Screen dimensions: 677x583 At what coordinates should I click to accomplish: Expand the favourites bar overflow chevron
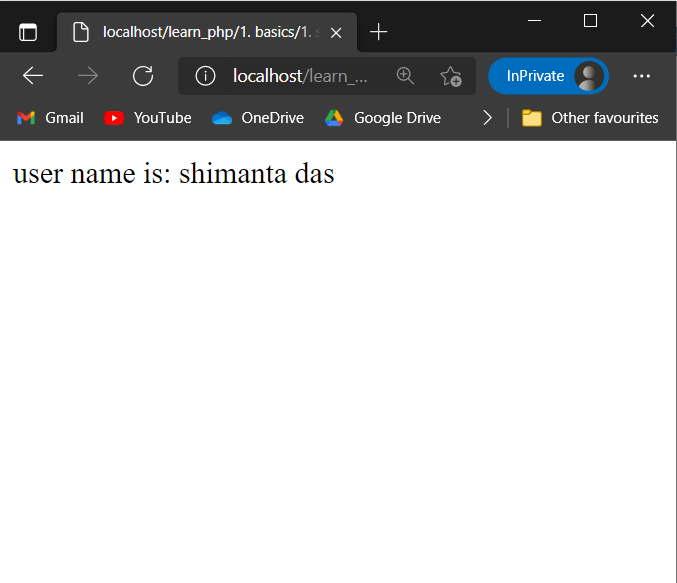(487, 118)
